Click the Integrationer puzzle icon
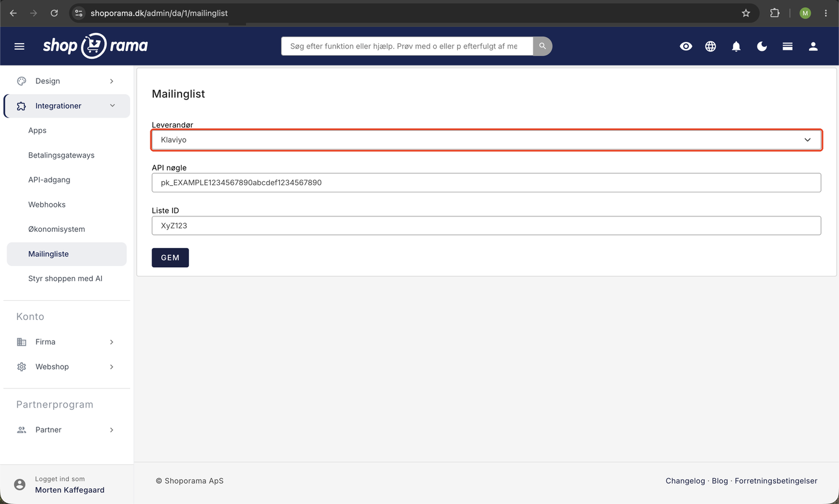Image resolution: width=839 pixels, height=504 pixels. pyautogui.click(x=22, y=105)
